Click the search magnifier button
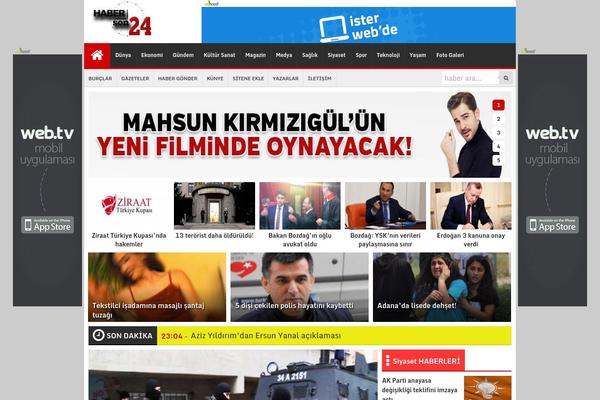The image size is (600, 400). pyautogui.click(x=506, y=78)
